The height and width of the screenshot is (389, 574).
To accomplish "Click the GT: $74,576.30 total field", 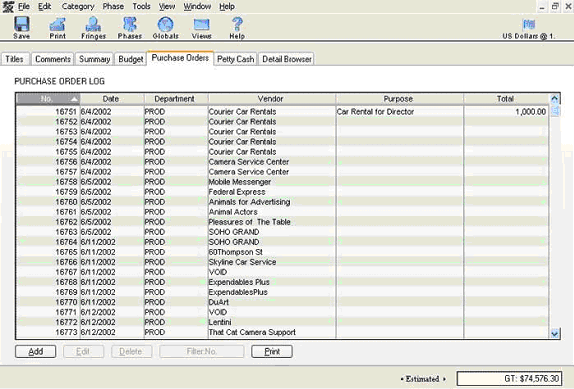I will (509, 378).
